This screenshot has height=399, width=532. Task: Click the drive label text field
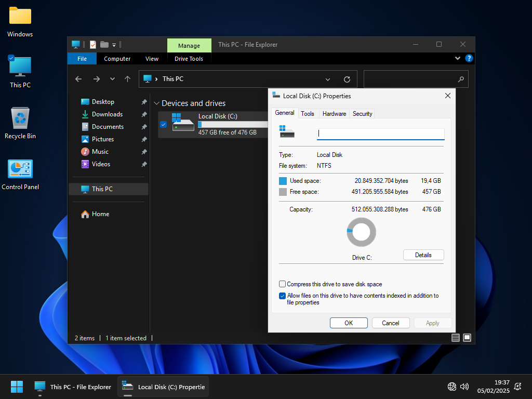click(381, 134)
